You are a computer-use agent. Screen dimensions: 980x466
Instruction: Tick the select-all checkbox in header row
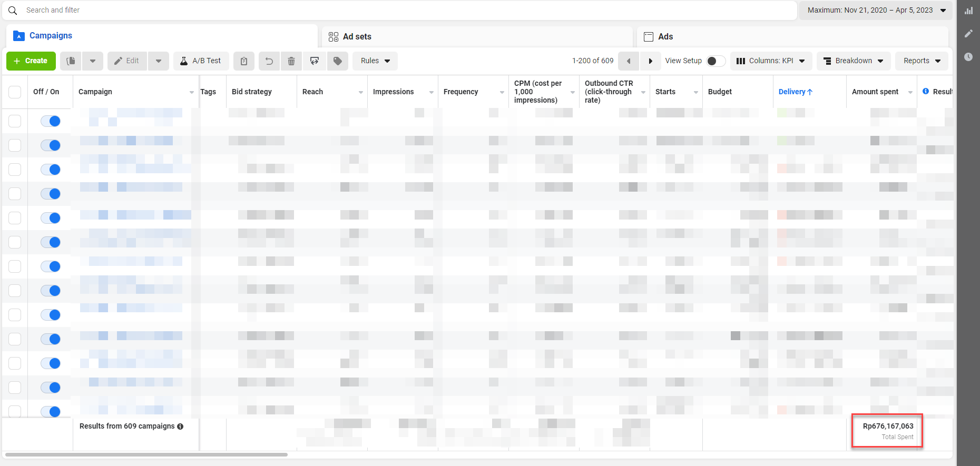pos(15,92)
